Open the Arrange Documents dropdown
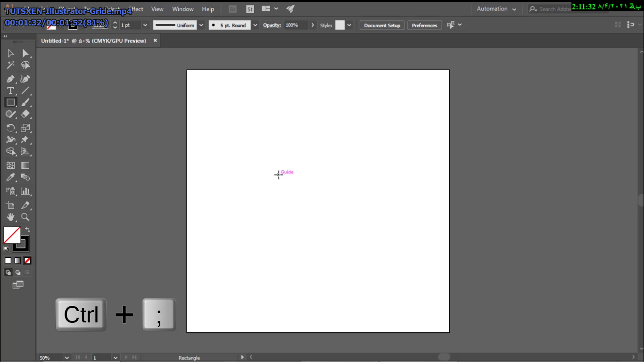The image size is (644, 362). click(x=270, y=9)
